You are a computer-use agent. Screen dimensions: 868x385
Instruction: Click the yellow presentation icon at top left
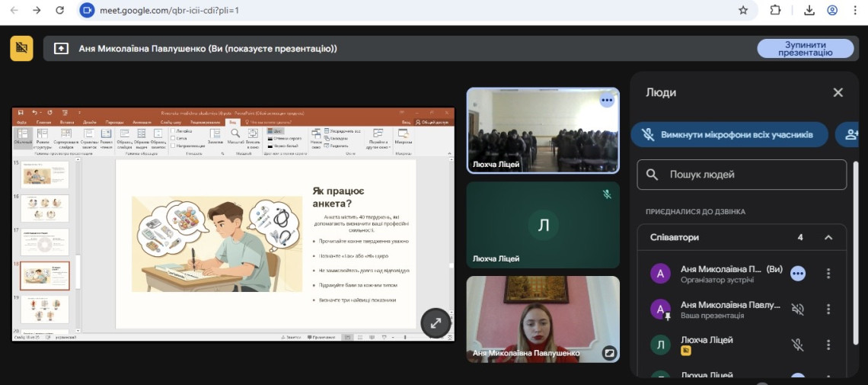(21, 48)
